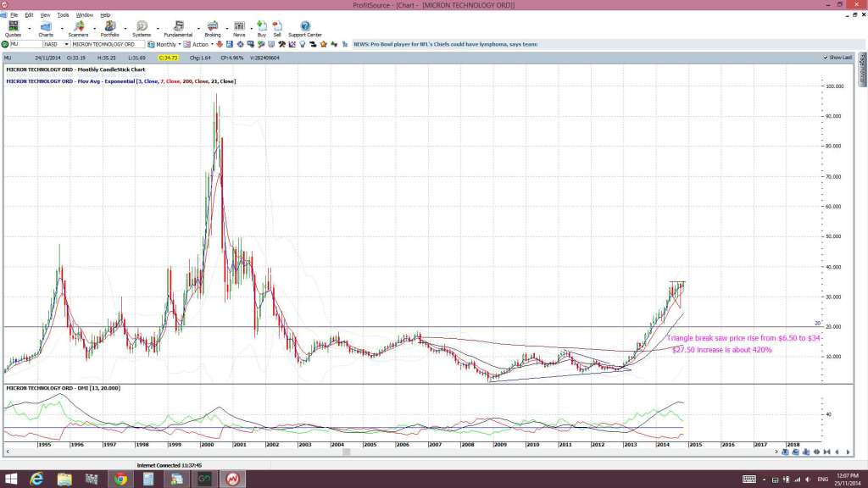Expand the dropdown arrow beside Fundamental
The height and width of the screenshot is (488, 868).
198,28
